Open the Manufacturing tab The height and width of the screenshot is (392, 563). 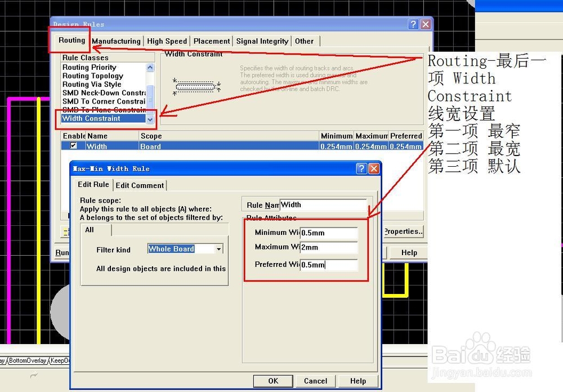coord(116,41)
